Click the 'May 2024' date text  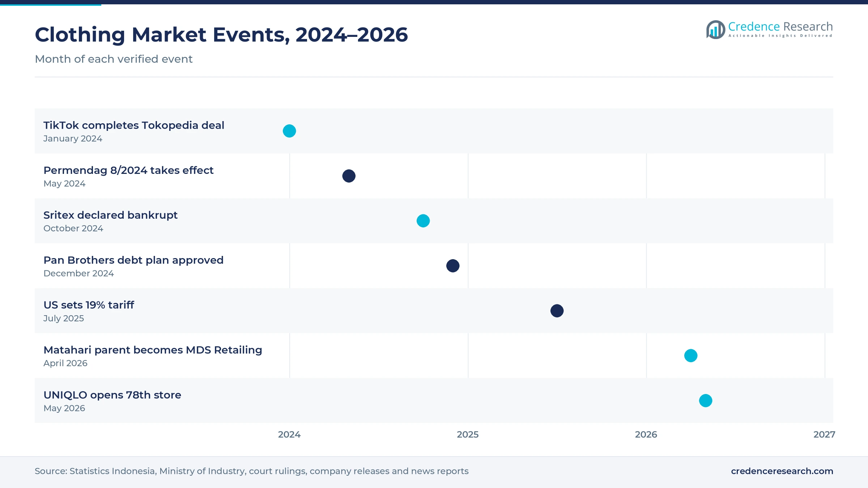[x=64, y=184]
